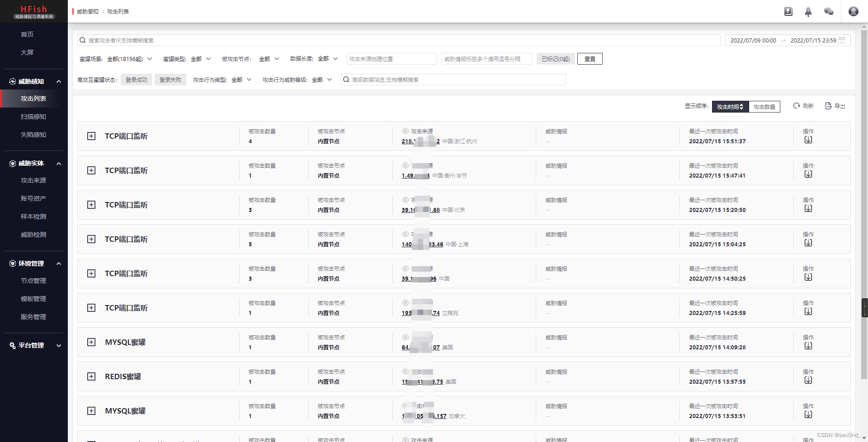This screenshot has width=868, height=442.
Task: Download data for the 15:47:41 attack row
Action: (808, 174)
